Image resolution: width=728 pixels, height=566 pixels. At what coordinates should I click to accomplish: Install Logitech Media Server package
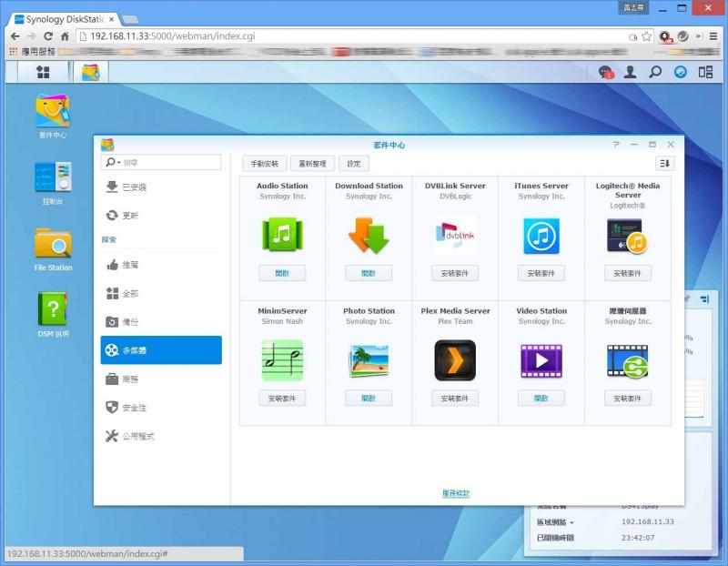tap(628, 273)
